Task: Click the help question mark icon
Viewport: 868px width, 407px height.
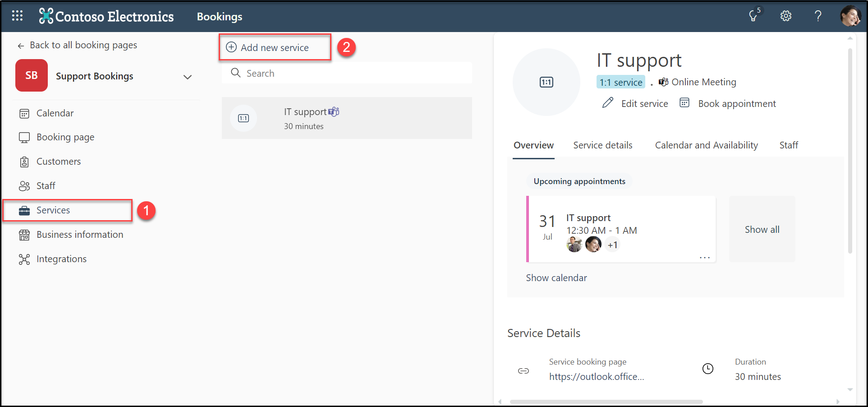Action: [x=817, y=16]
